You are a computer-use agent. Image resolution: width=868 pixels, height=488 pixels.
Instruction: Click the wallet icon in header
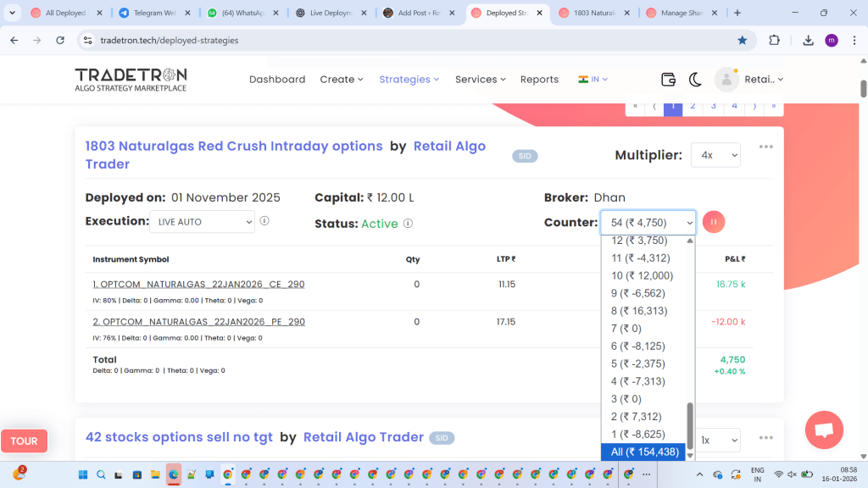(668, 80)
